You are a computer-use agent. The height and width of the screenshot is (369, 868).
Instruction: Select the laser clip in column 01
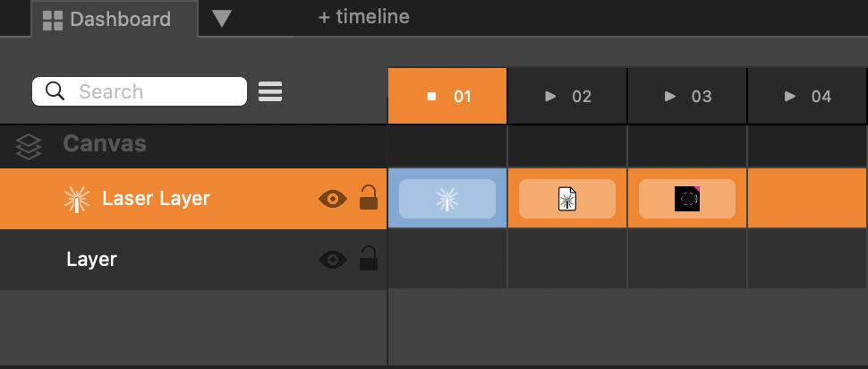coord(447,199)
